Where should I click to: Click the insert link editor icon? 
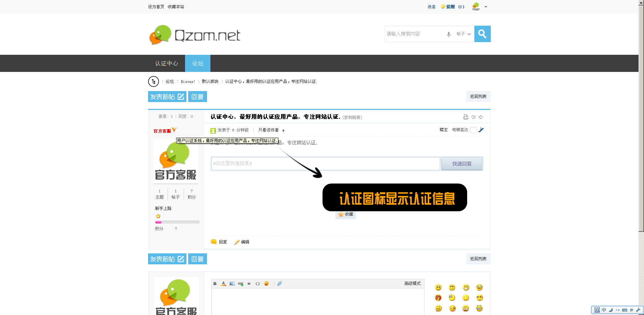[241, 283]
